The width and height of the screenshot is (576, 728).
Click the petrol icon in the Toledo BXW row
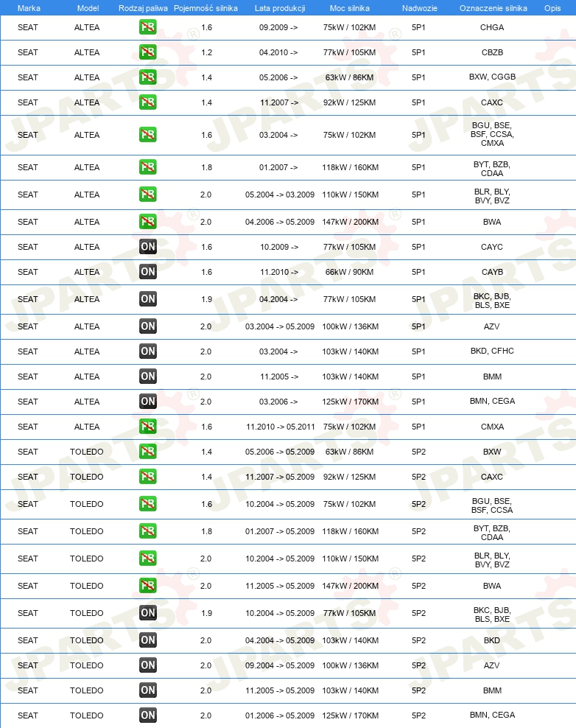147,452
